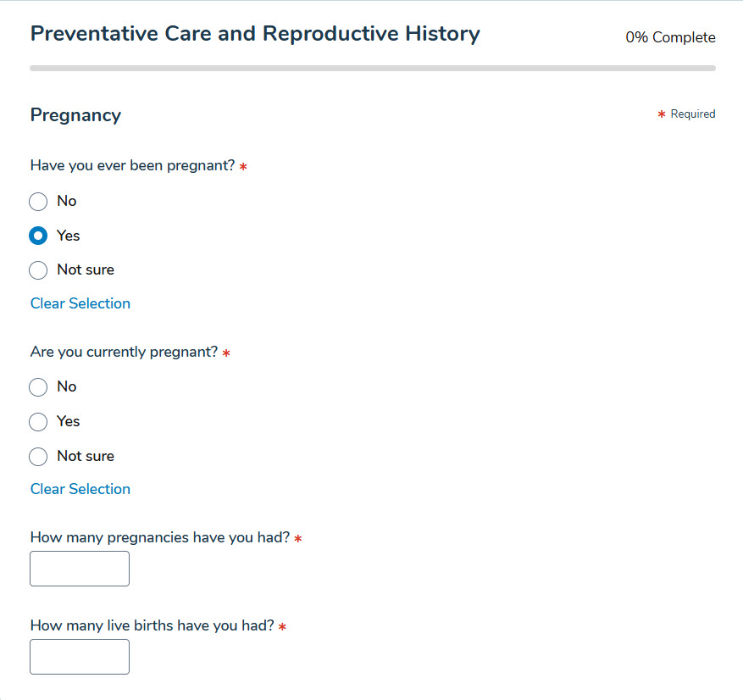Click the 'Preventative Care and Reproductive History' title
The image size is (743, 700).
(255, 34)
